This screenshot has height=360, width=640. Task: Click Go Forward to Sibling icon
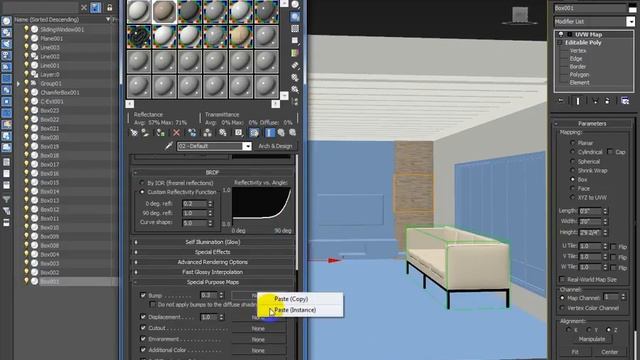point(292,133)
